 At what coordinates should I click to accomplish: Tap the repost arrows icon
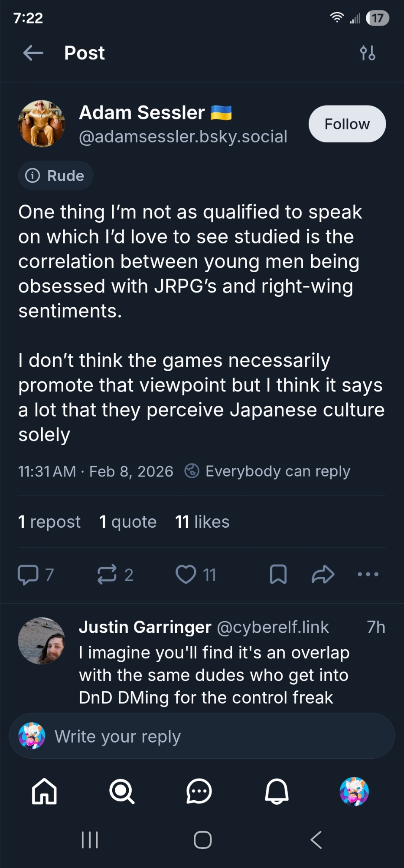point(107,575)
